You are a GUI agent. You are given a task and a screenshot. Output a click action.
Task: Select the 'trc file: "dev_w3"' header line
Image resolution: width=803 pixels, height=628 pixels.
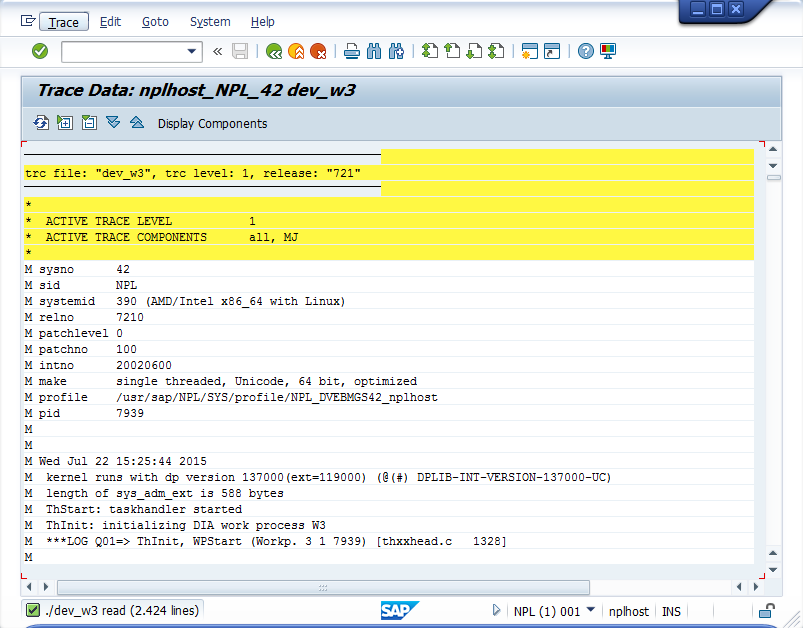pos(389,173)
